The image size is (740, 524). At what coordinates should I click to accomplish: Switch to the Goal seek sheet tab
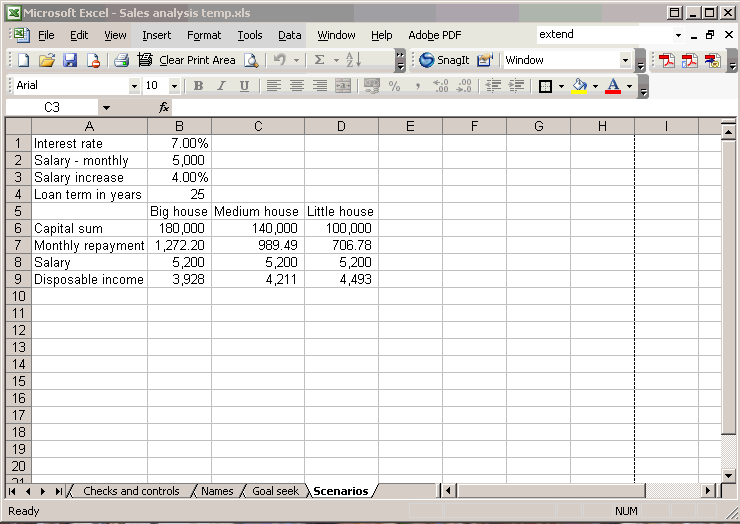tap(275, 491)
